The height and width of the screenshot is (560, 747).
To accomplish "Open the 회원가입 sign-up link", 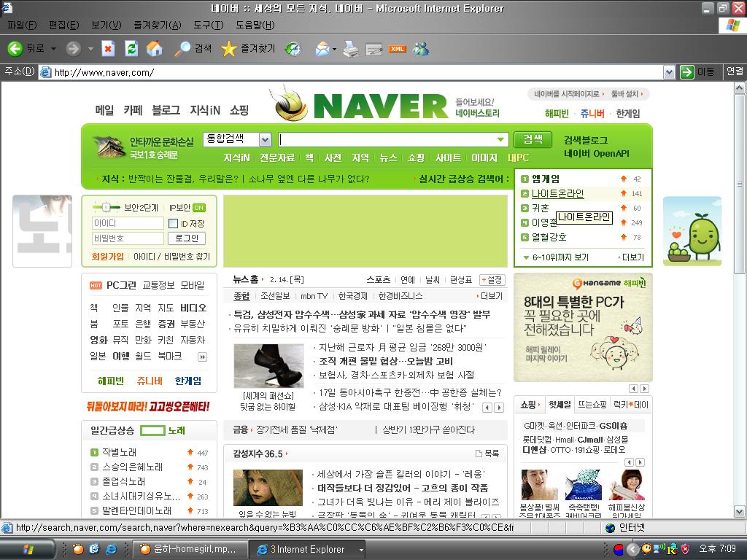I will [x=108, y=256].
